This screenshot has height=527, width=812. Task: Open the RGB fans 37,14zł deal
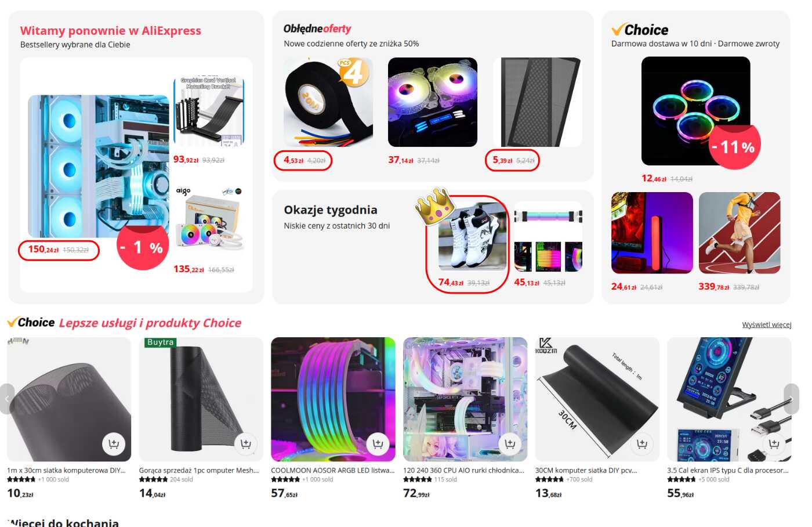point(433,102)
